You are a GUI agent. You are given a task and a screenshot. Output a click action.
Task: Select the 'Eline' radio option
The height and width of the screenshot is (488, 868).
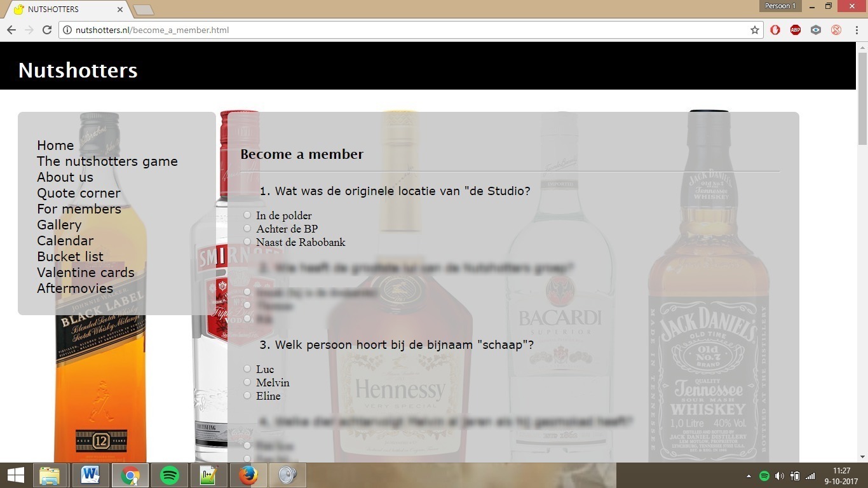click(247, 395)
